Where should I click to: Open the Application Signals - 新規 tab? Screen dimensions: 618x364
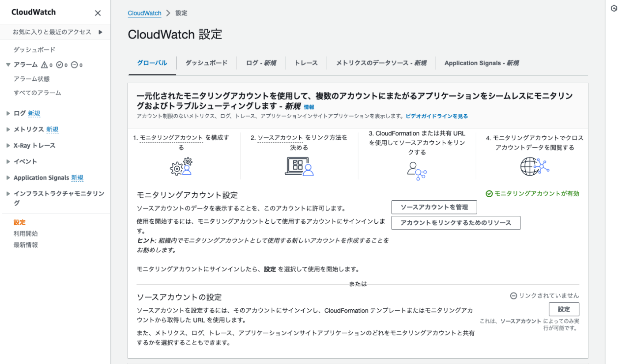[481, 63]
